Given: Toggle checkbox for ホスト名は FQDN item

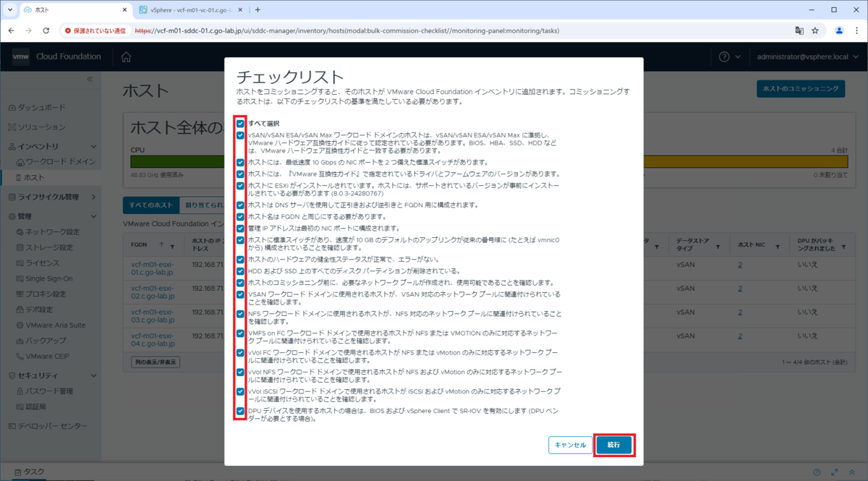Looking at the screenshot, I should click(240, 217).
